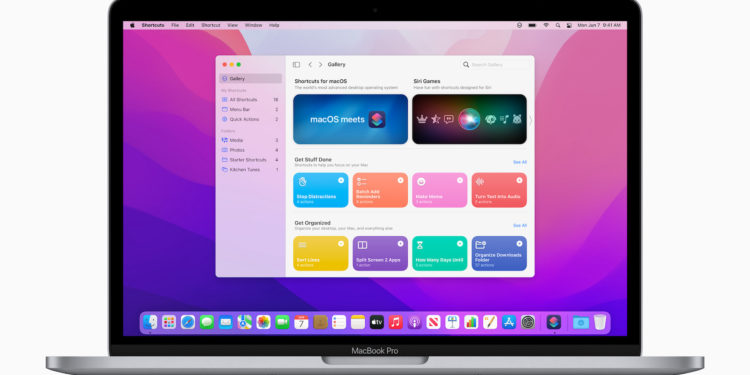Toggle the sidebar with the toolbar sidebar icon
The width and height of the screenshot is (750, 375).
(296, 65)
